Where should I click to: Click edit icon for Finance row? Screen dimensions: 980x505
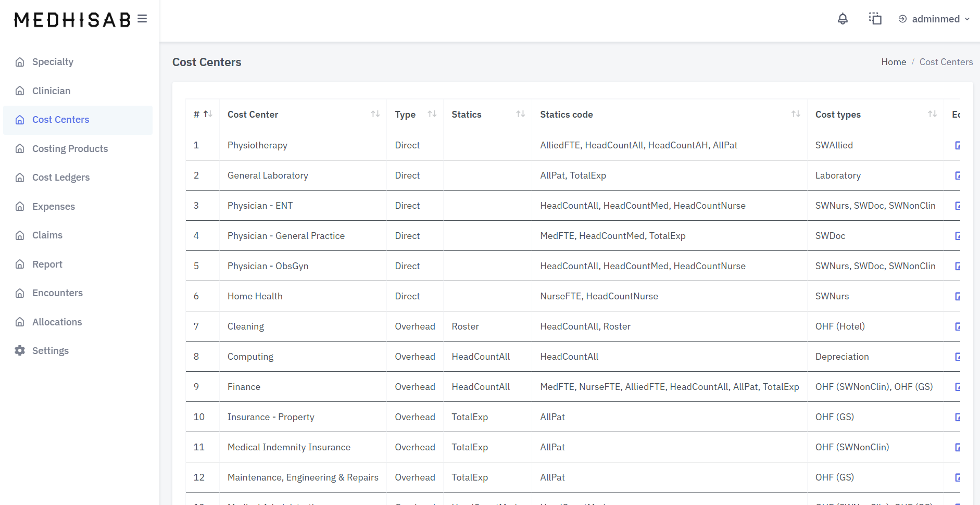(x=957, y=387)
